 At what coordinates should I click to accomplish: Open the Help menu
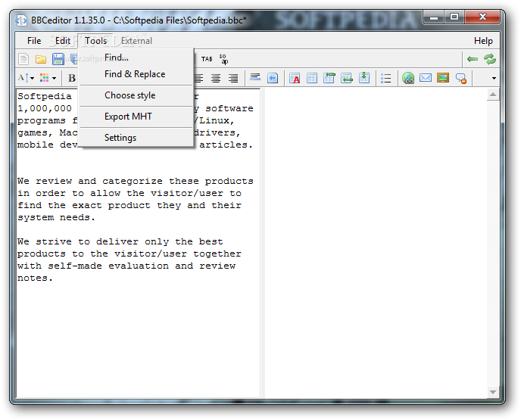483,41
